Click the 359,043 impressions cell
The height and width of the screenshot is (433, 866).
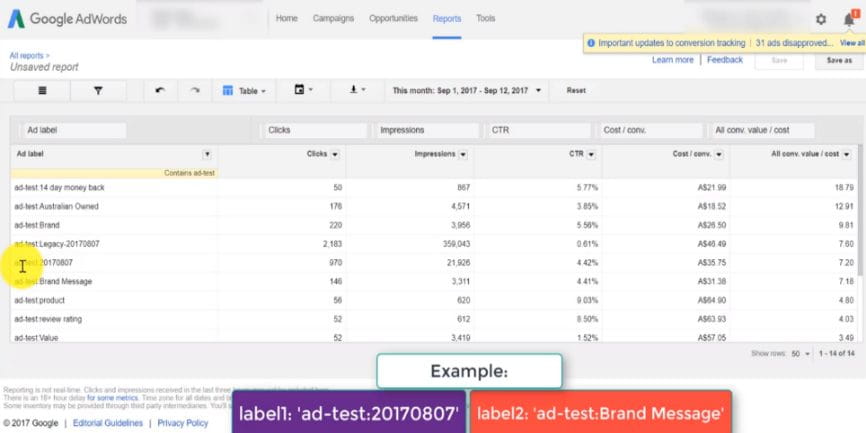(x=456, y=244)
